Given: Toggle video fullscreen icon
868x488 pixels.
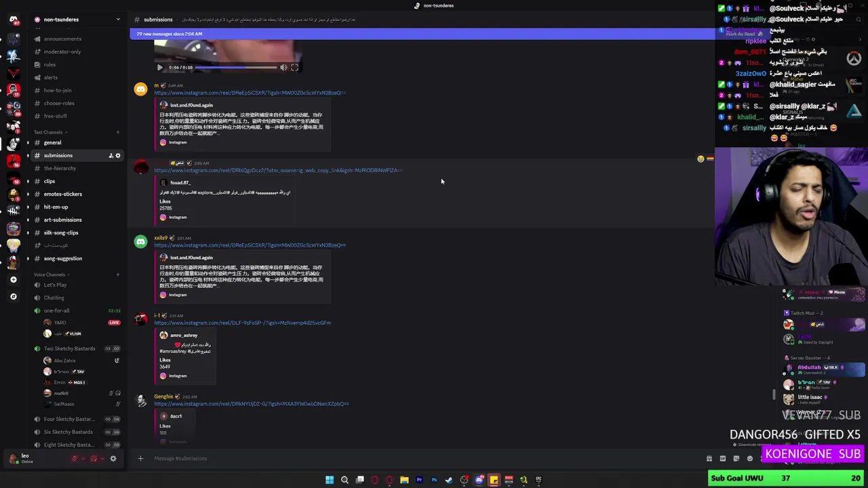Looking at the screenshot, I should click(x=294, y=68).
